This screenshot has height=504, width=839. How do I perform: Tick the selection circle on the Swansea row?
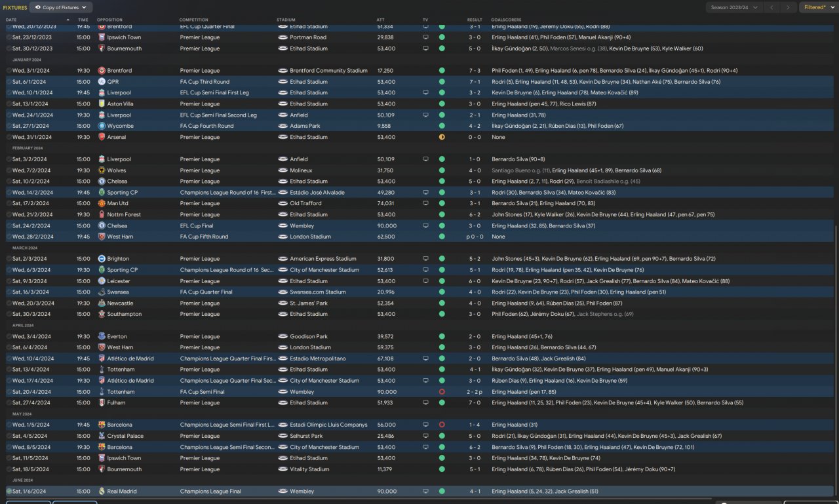tap(9, 292)
